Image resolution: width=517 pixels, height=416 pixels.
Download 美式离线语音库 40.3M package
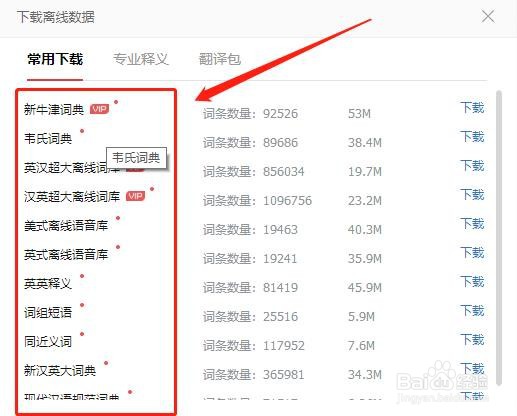[x=472, y=224]
